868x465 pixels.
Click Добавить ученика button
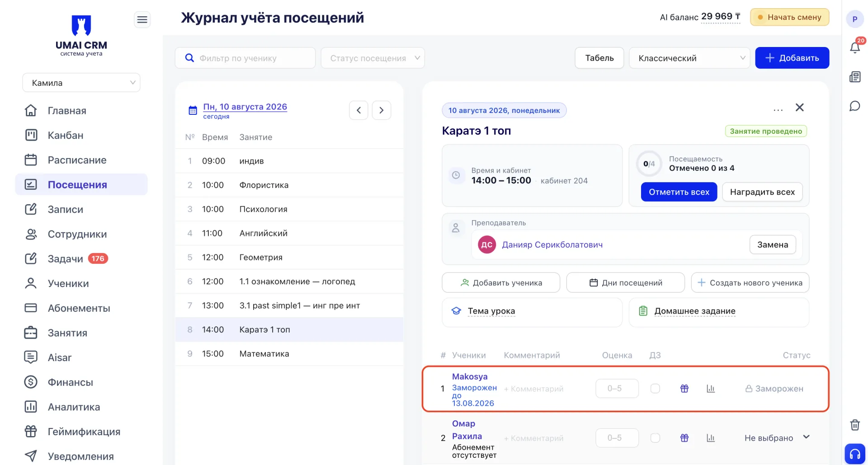[501, 282]
